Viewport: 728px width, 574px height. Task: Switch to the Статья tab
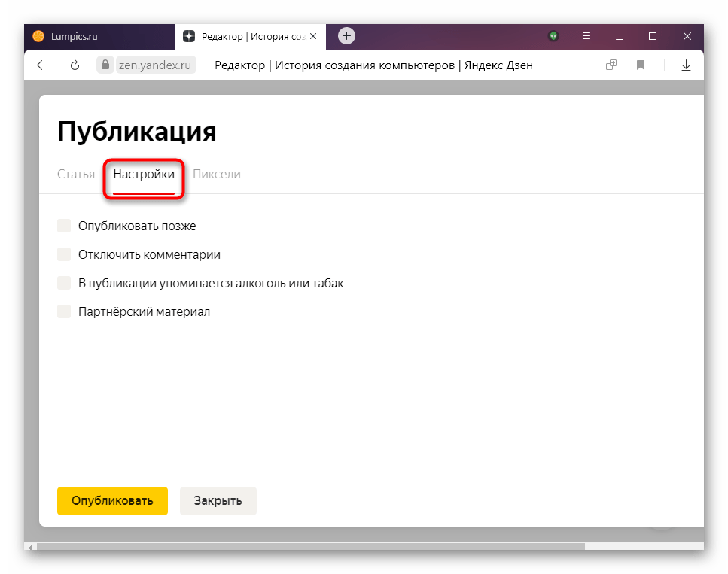coord(76,174)
